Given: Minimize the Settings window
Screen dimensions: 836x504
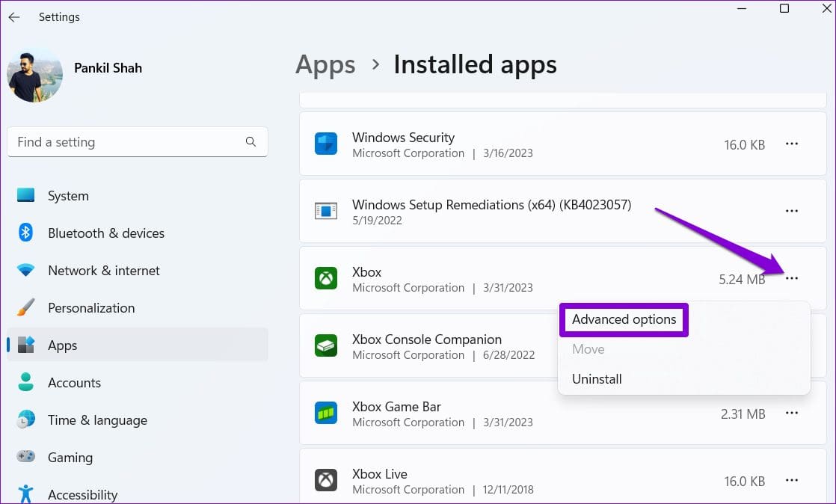Looking at the screenshot, I should tap(741, 8).
